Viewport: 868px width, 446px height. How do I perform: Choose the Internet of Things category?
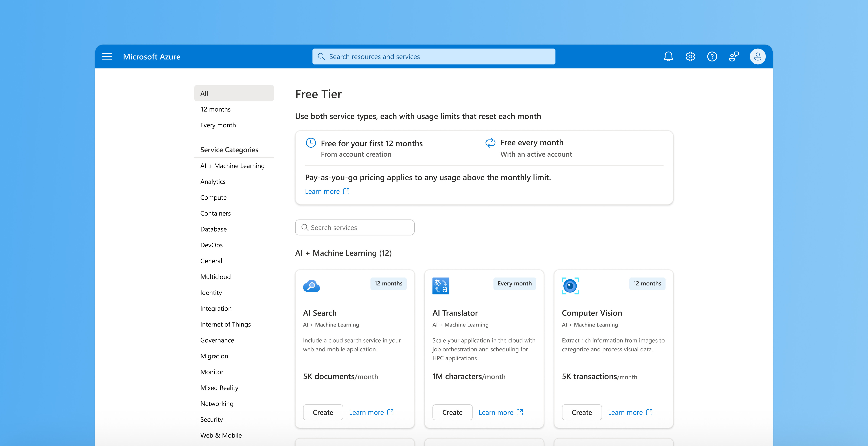pyautogui.click(x=234, y=324)
